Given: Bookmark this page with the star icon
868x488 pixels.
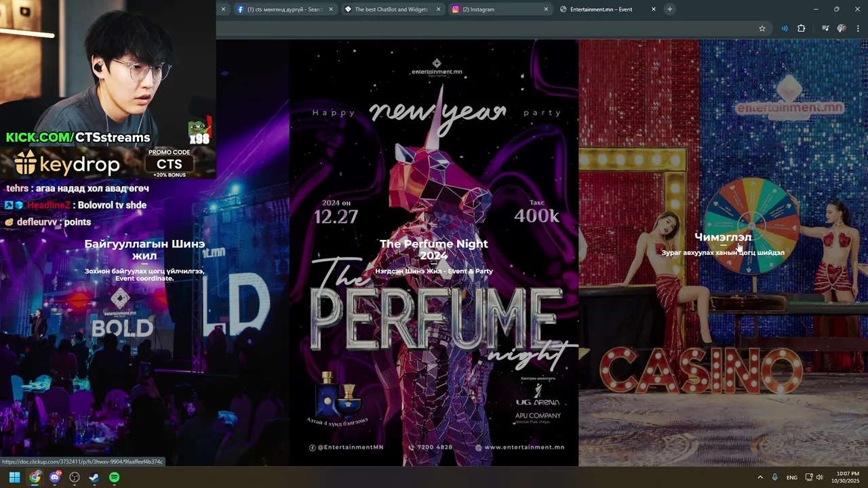Looking at the screenshot, I should [x=762, y=28].
